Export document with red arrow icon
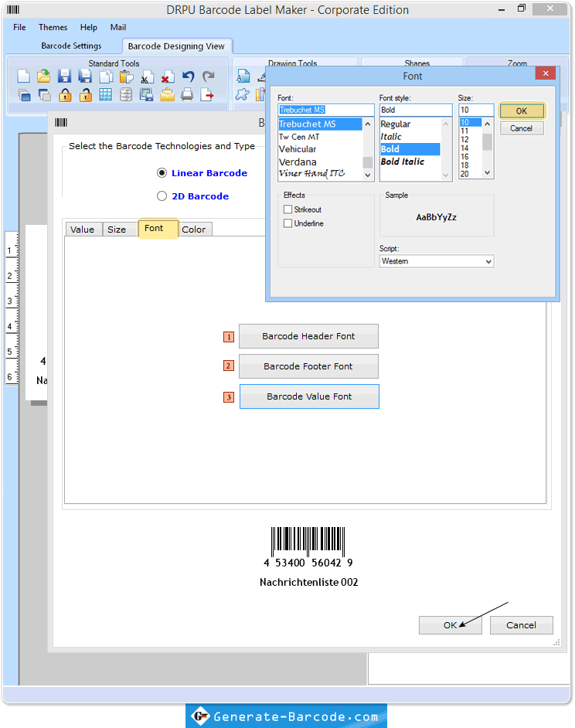The image size is (575, 728). point(207,95)
